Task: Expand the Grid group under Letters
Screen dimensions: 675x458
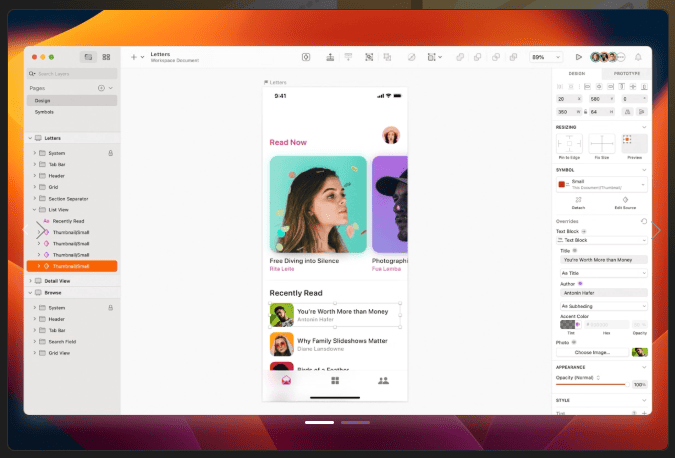Action: (x=35, y=187)
